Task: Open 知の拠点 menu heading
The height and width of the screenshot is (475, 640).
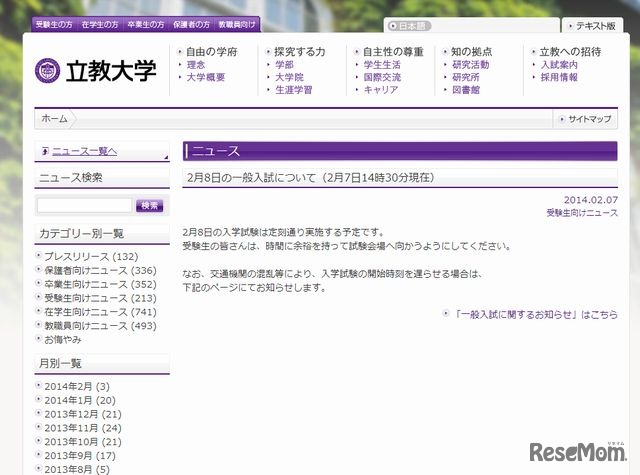Action: [x=471, y=52]
